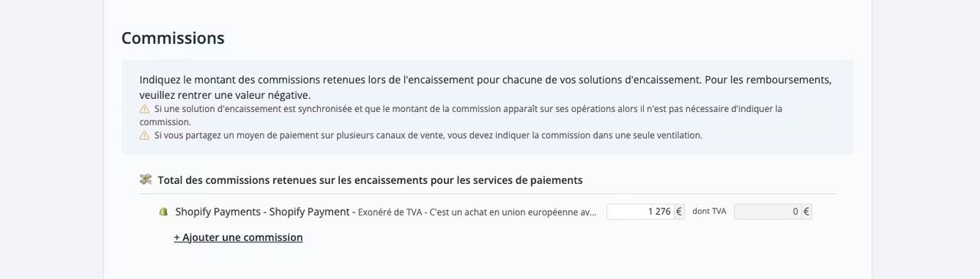The width and height of the screenshot is (980, 279).
Task: Click the Total des commissions retenues heading
Action: coord(370,180)
